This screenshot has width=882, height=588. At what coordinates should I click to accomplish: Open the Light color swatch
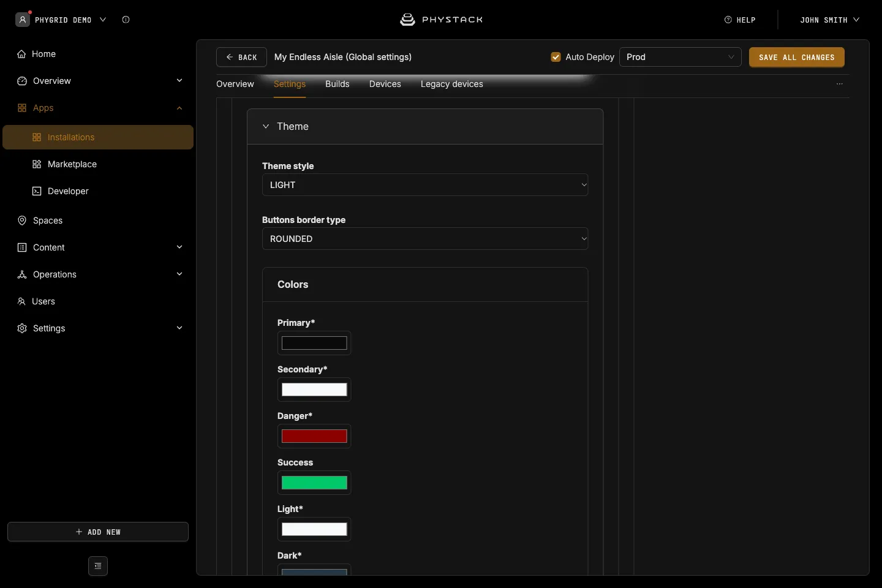[x=314, y=529]
